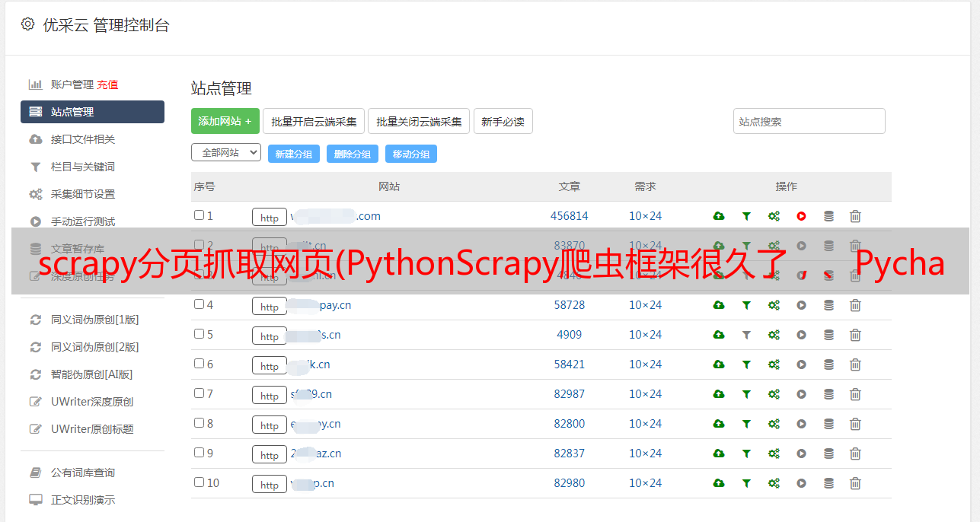Open the 全部网站 group dropdown

click(226, 153)
